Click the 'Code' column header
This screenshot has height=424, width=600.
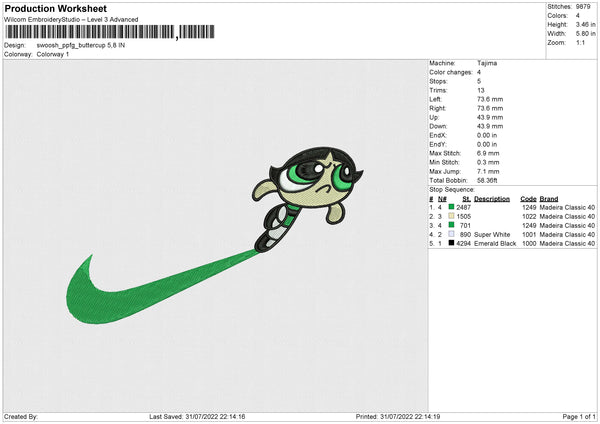(x=528, y=199)
